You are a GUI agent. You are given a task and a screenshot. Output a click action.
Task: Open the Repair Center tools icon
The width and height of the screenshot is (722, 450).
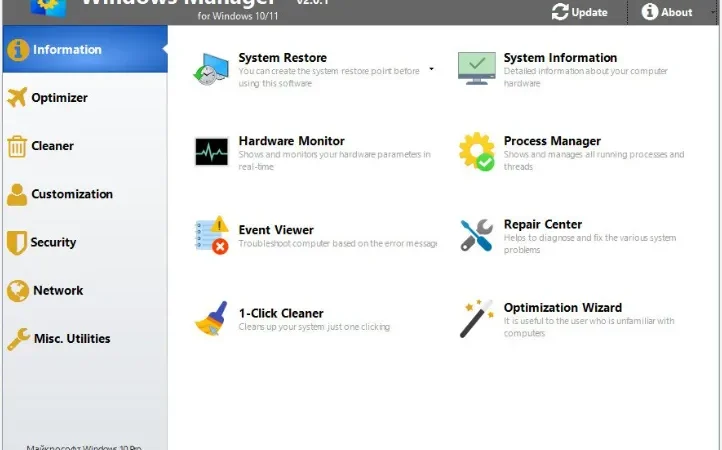pyautogui.click(x=477, y=235)
